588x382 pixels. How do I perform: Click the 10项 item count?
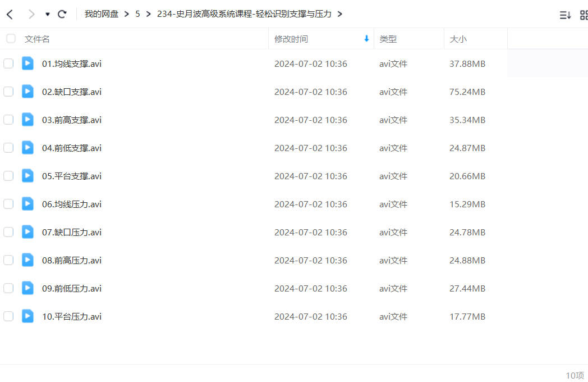click(575, 375)
